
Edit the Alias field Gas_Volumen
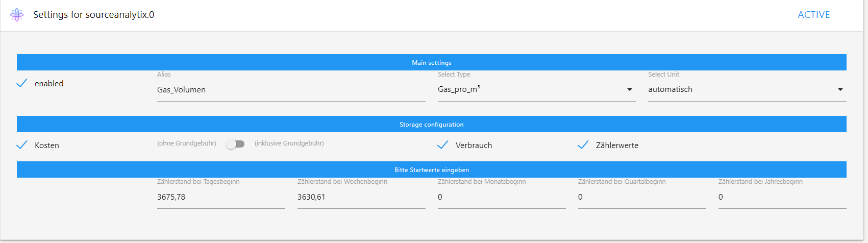coord(291,90)
